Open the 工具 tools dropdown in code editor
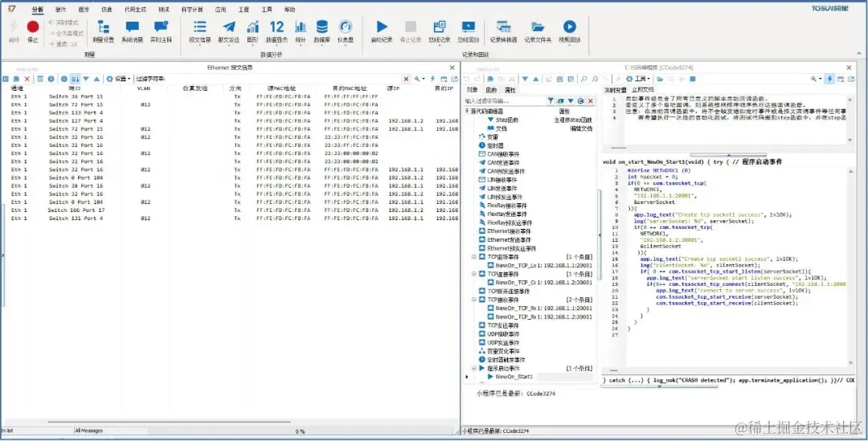868x441 pixels. coord(638,80)
